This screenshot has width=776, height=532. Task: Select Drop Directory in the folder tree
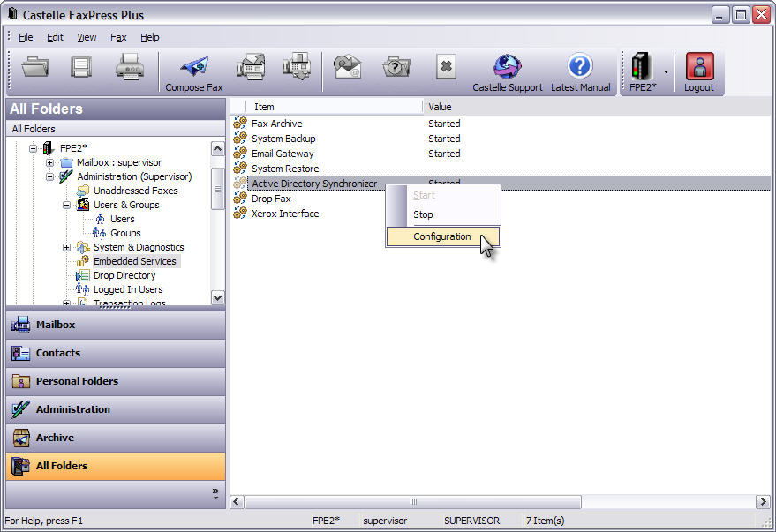[124, 275]
